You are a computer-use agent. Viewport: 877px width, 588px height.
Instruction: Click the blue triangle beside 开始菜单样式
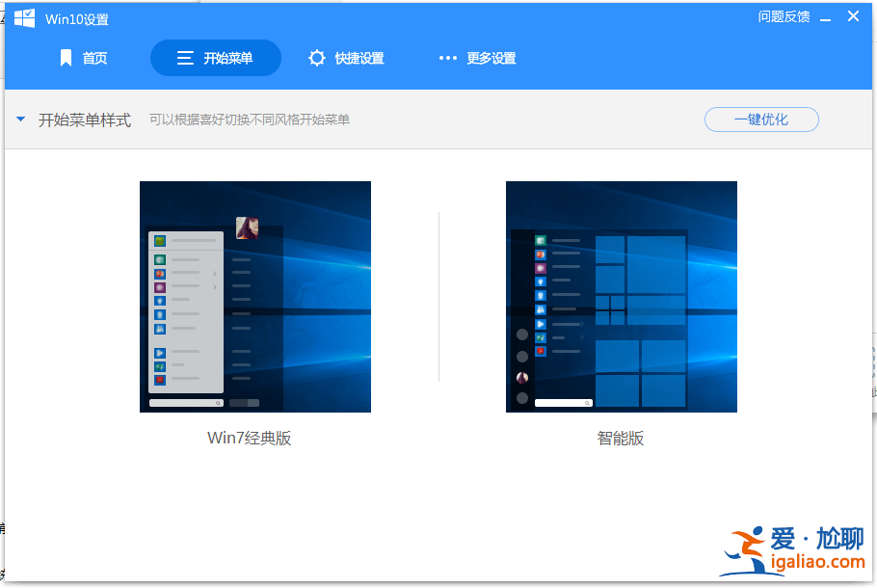point(20,120)
